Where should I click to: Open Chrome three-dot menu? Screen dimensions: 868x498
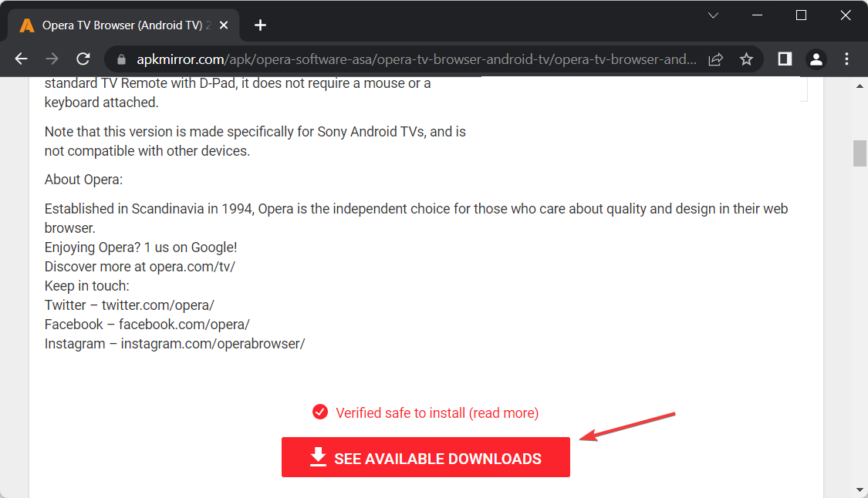pos(846,59)
